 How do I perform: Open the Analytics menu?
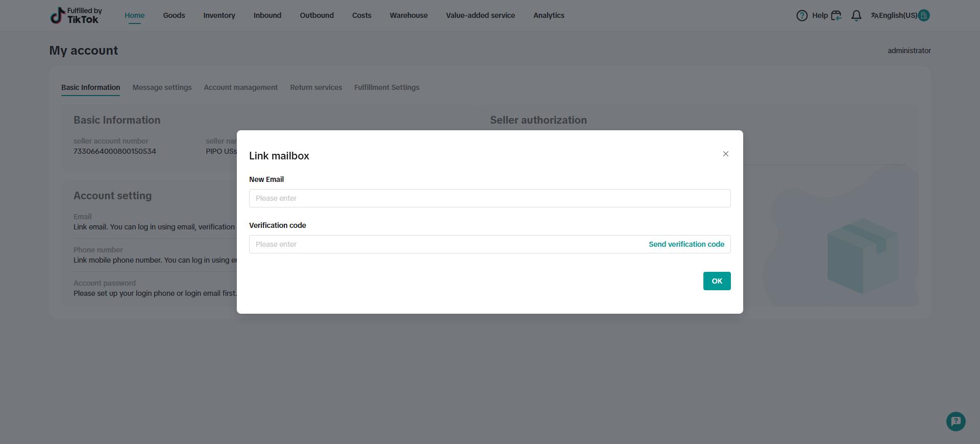(549, 15)
